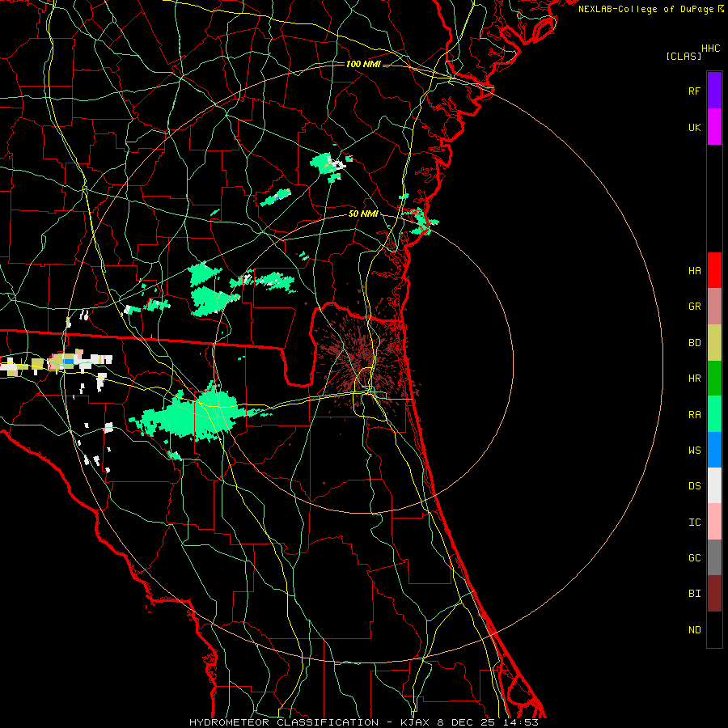Click the 'DS' legend label

[x=694, y=486]
